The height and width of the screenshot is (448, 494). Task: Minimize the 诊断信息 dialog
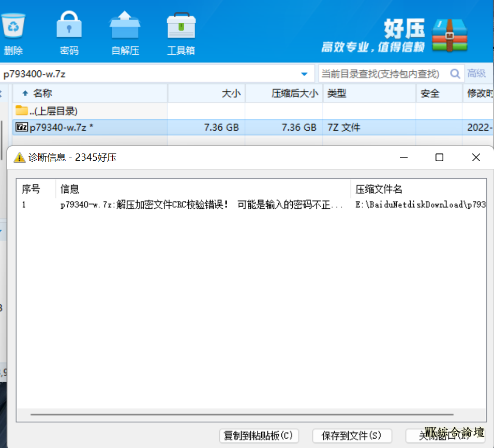tap(403, 157)
